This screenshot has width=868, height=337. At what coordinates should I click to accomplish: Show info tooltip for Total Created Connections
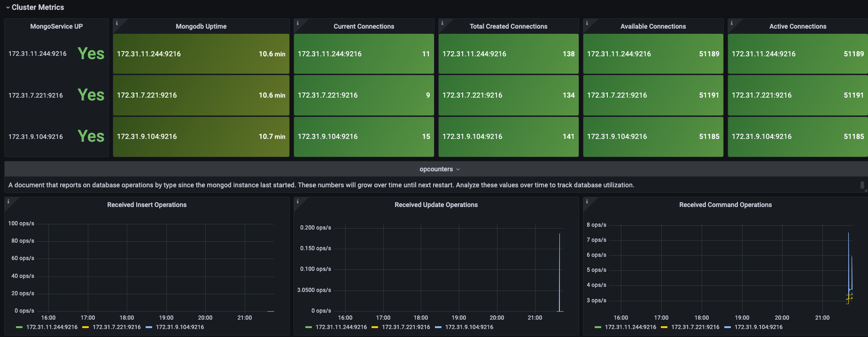tap(442, 23)
